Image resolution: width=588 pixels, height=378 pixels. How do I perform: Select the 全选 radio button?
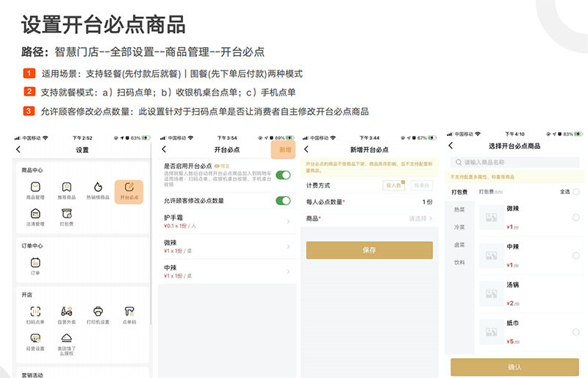click(576, 192)
